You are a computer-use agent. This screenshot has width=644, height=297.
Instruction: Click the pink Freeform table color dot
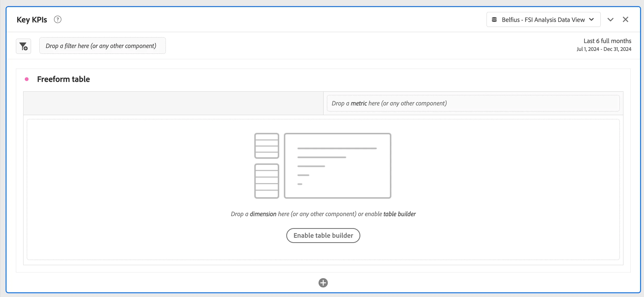tap(27, 79)
